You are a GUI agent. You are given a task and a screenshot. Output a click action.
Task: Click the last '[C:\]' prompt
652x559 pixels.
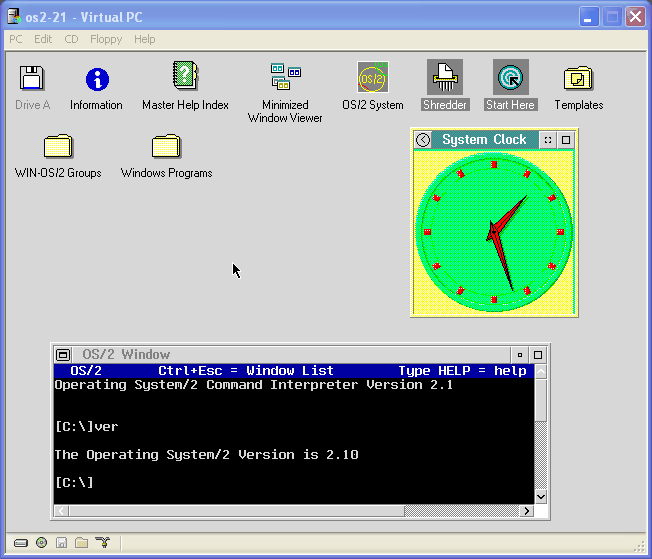[x=74, y=482]
